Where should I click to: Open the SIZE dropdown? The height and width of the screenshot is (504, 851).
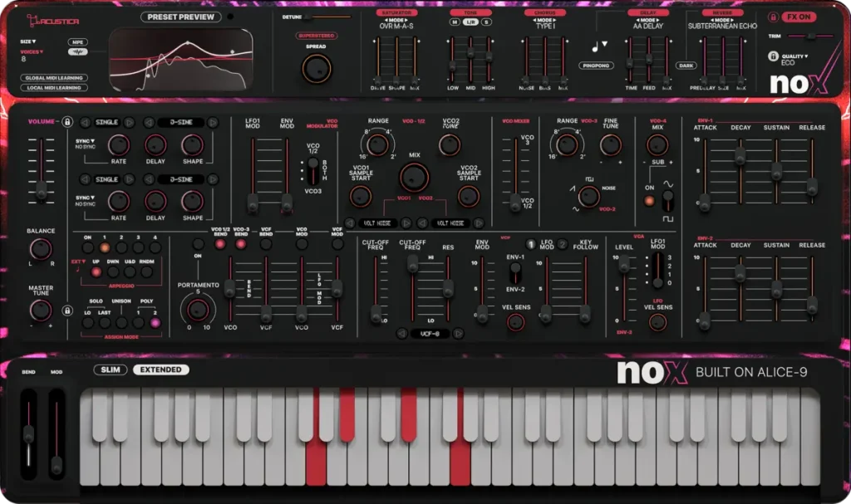point(26,40)
